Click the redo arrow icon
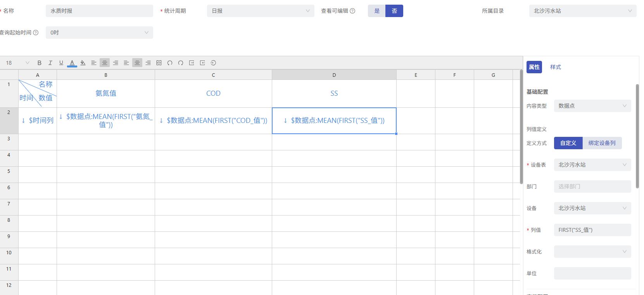The image size is (644, 295). click(180, 63)
